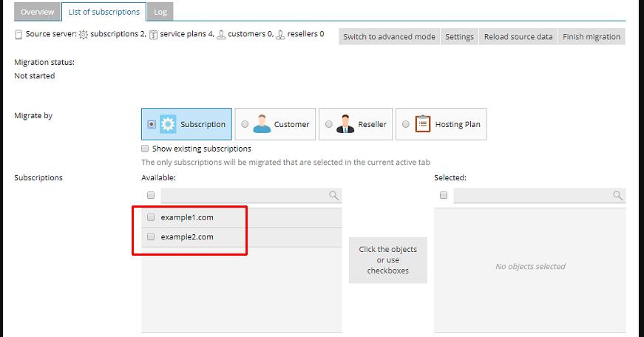Enable Show existing subscriptions checkbox
This screenshot has width=644, height=337.
pos(145,149)
